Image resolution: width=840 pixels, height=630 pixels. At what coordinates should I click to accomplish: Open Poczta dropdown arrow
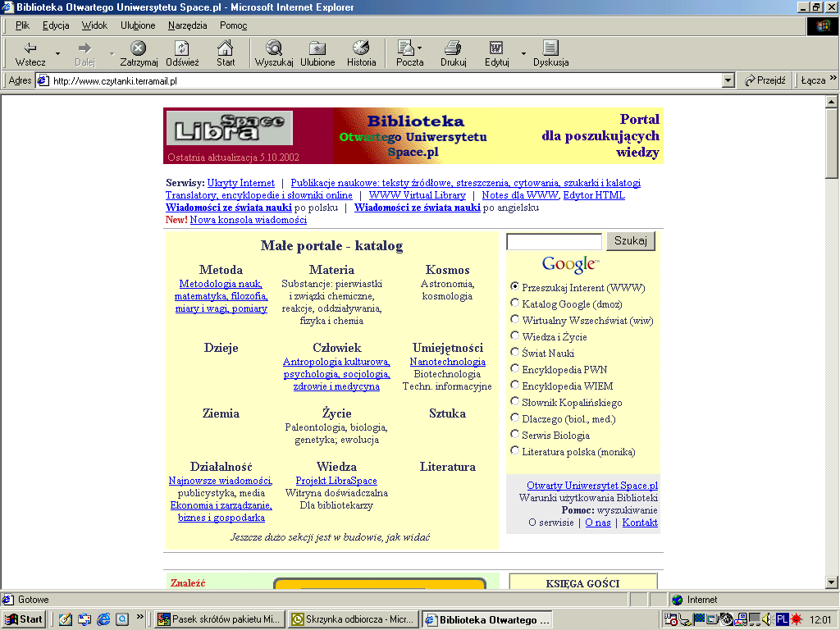[x=419, y=48]
